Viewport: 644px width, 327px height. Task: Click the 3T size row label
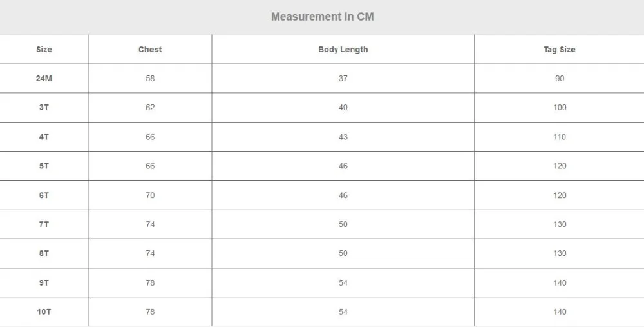click(44, 107)
